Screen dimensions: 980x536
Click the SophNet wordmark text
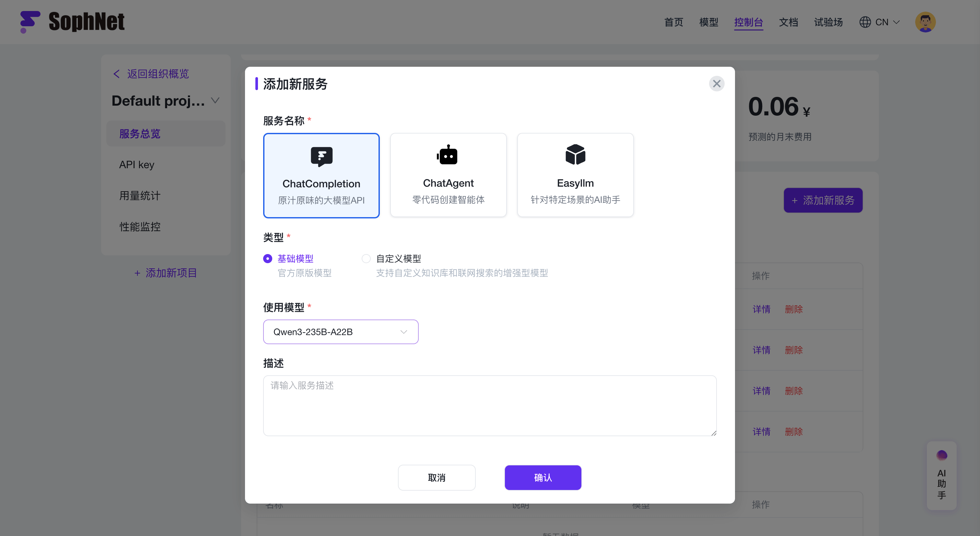pyautogui.click(x=86, y=22)
